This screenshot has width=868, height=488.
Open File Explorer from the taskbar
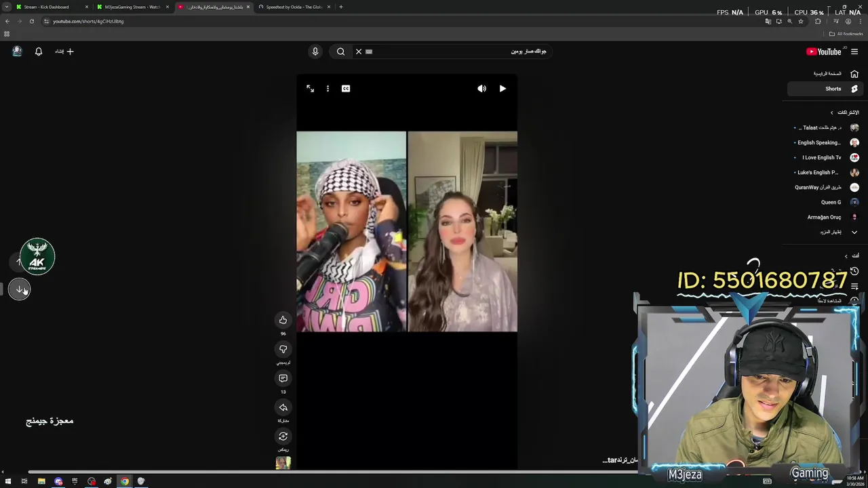pyautogui.click(x=41, y=481)
